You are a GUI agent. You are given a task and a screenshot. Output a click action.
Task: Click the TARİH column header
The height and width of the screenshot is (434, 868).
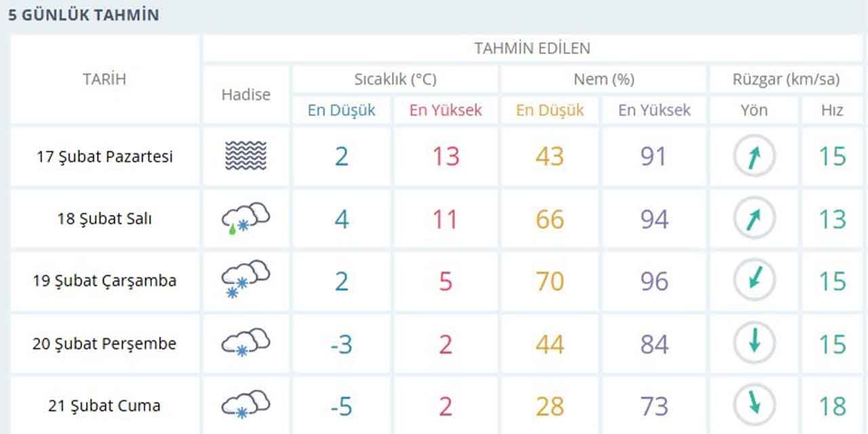(104, 79)
